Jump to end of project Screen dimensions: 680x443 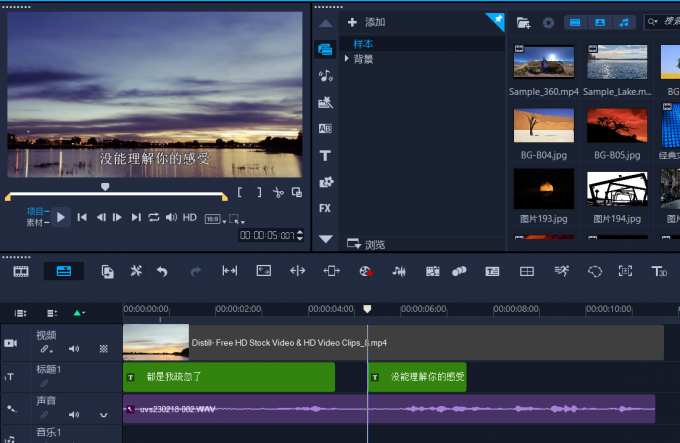tap(136, 217)
